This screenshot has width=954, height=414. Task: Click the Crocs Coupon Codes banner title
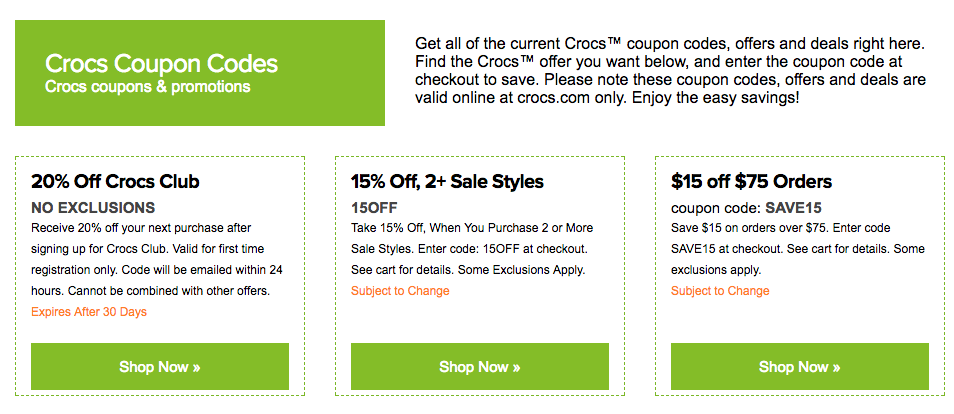161,64
